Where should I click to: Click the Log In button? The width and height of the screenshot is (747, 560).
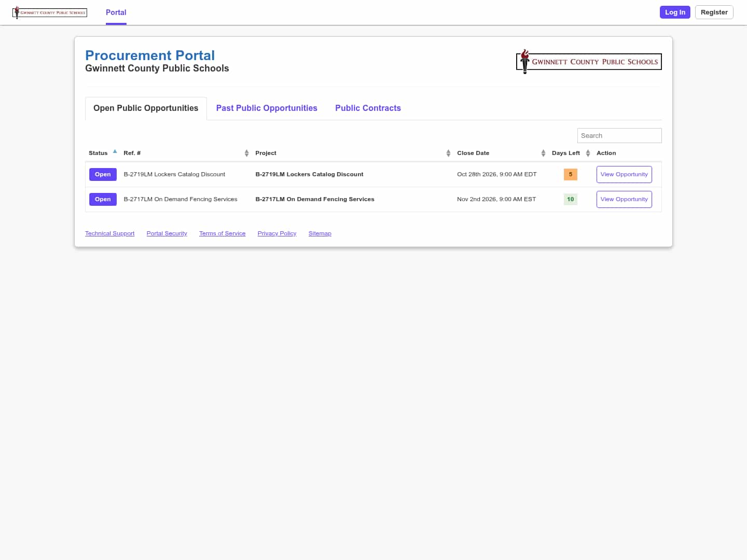coord(675,12)
